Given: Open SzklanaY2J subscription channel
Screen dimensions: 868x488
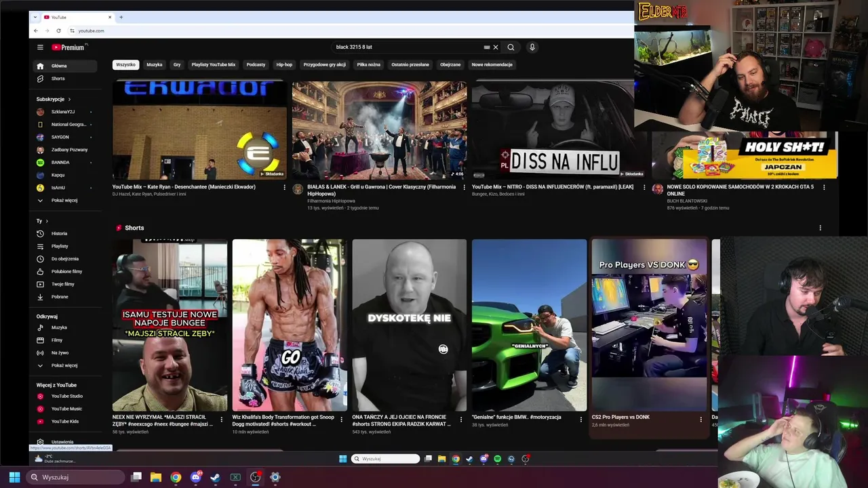Looking at the screenshot, I should click(x=64, y=112).
